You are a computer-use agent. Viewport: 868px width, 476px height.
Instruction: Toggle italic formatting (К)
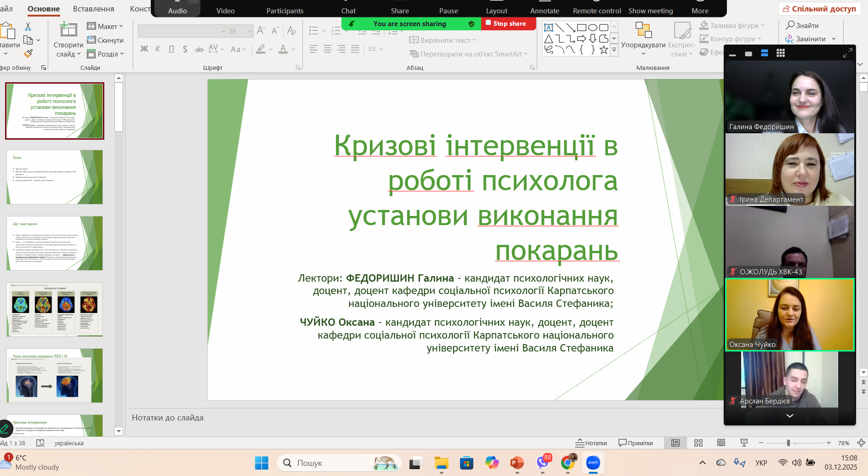tap(158, 49)
